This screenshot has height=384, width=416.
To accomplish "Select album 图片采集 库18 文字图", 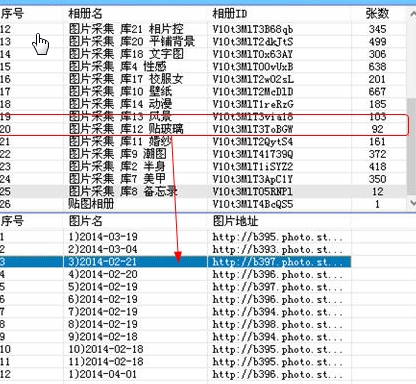I will coord(126,54).
